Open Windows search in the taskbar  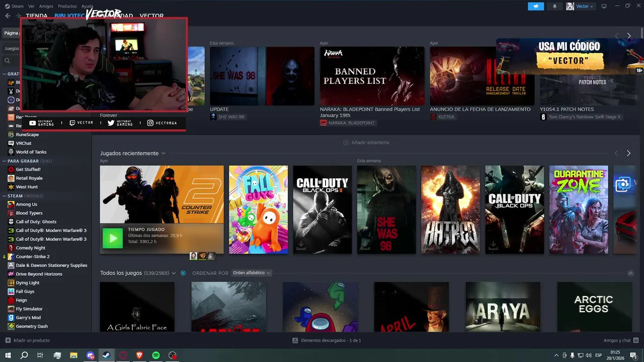point(24,355)
